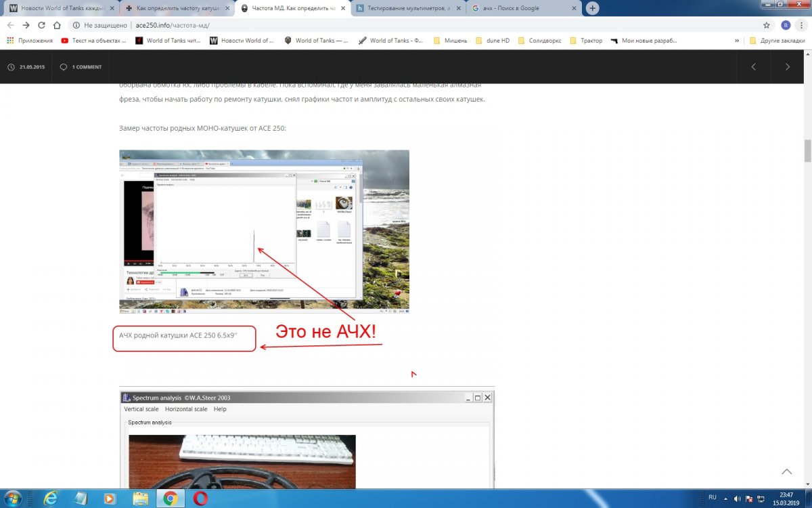Close the 'Тестирование мультиметров' tab
The image size is (812, 508).
pyautogui.click(x=457, y=8)
